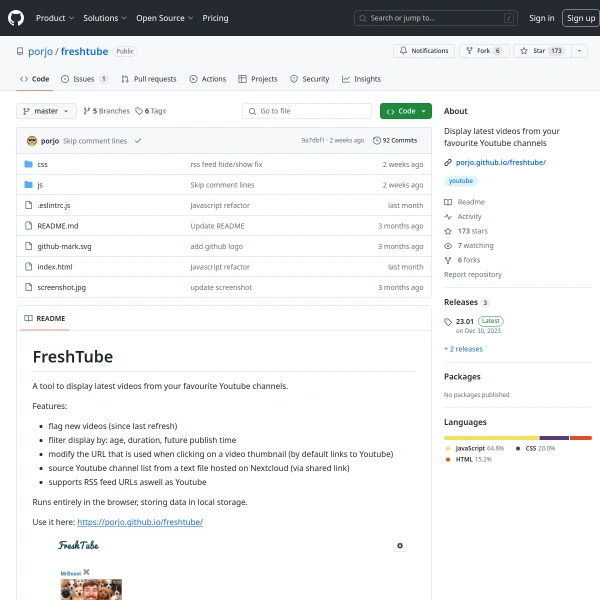Click the green commit status checkmark
Viewport: 600px width, 600px height.
[x=138, y=141]
